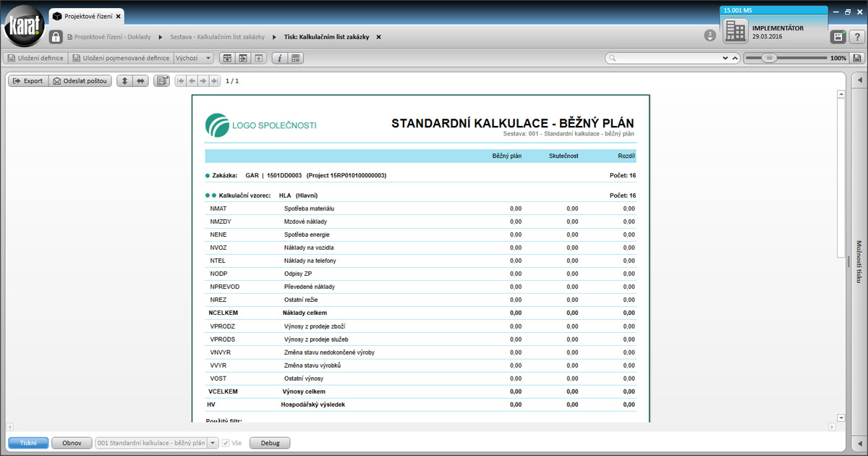Click Uložení pojmenované definice button
Screen dimensions: 868x456
click(120, 58)
